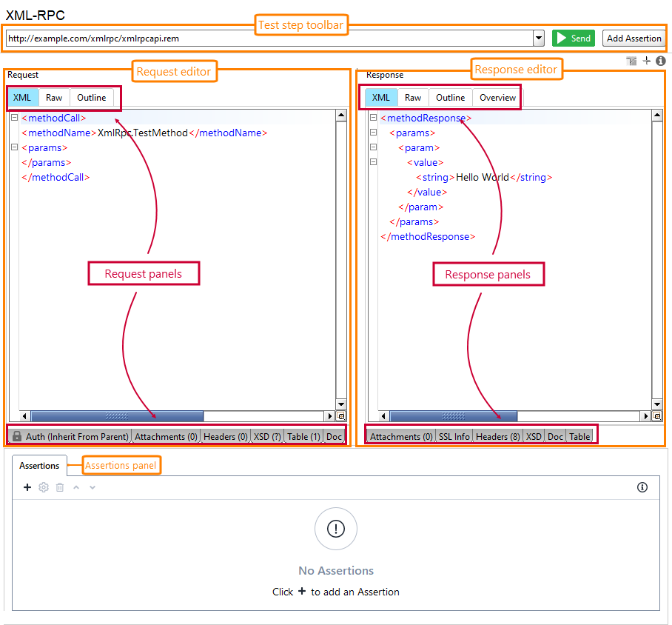Click the closing methodResponse tag line
Image resolution: width=672 pixels, height=625 pixels.
pyautogui.click(x=428, y=236)
